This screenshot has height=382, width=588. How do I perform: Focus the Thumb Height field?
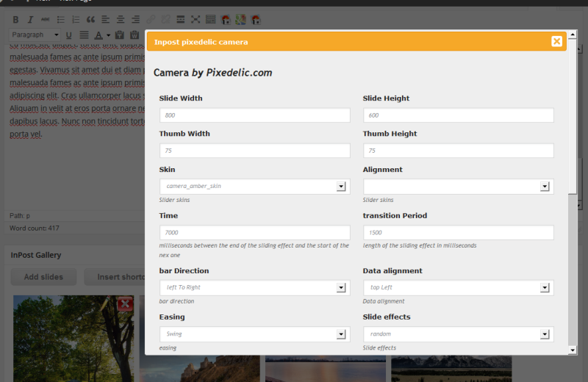pyautogui.click(x=458, y=151)
